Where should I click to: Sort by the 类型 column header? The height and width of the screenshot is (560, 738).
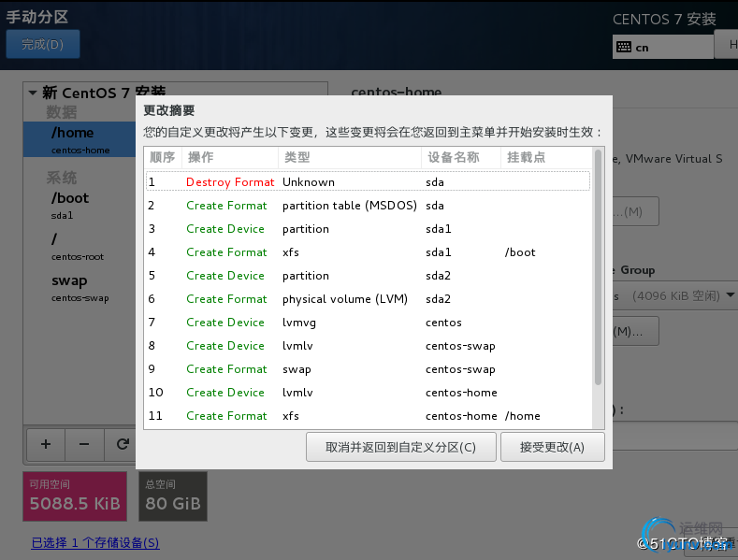(350, 157)
